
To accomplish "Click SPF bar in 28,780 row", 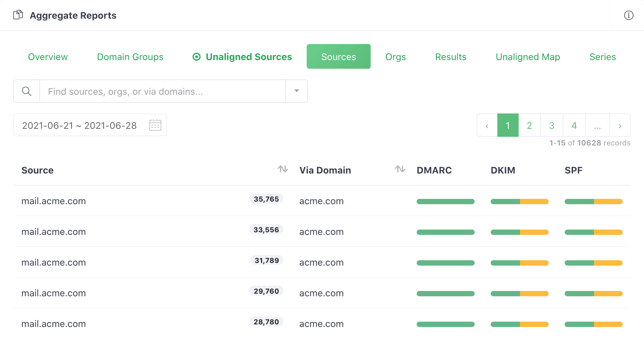I will click(594, 324).
